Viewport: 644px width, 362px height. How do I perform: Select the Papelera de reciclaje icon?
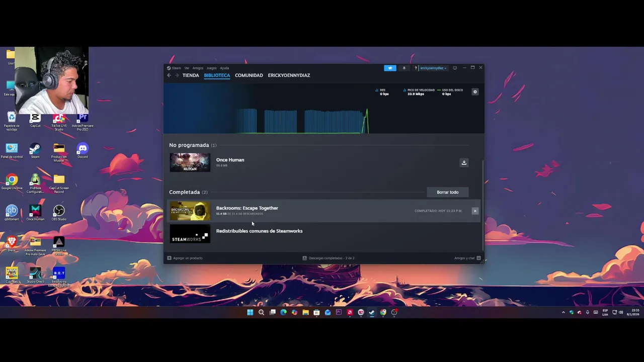point(12,122)
